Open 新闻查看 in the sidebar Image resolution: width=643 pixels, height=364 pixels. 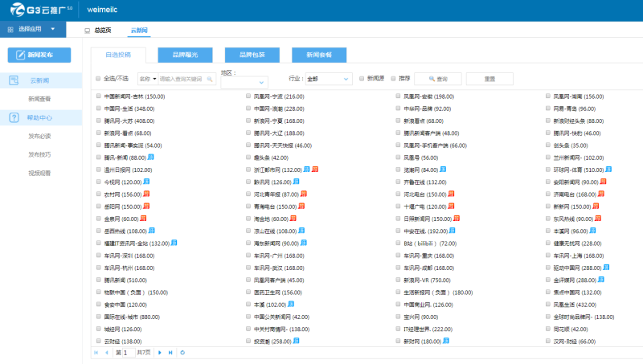pyautogui.click(x=39, y=99)
